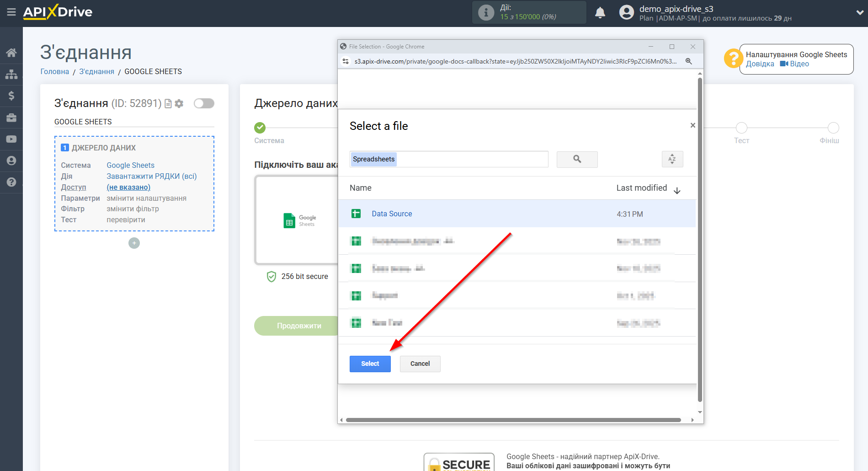Open notifications via the bell icon
Screen dimensions: 868x471
click(600, 12)
